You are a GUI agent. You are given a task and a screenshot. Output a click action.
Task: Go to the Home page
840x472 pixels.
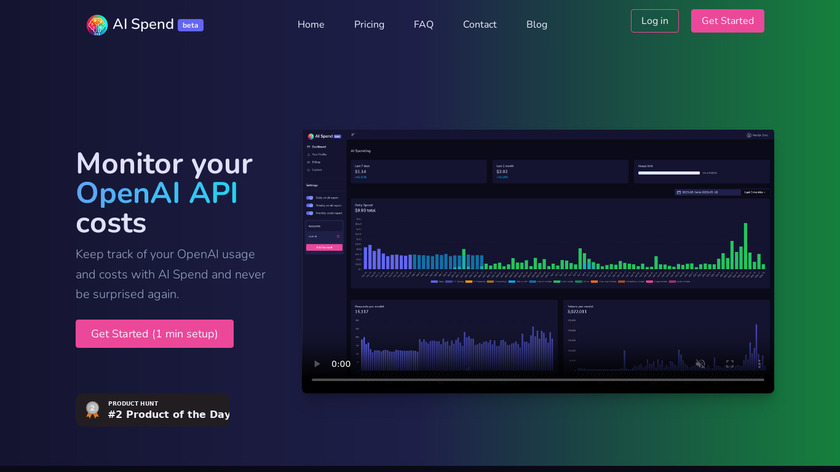pos(311,25)
